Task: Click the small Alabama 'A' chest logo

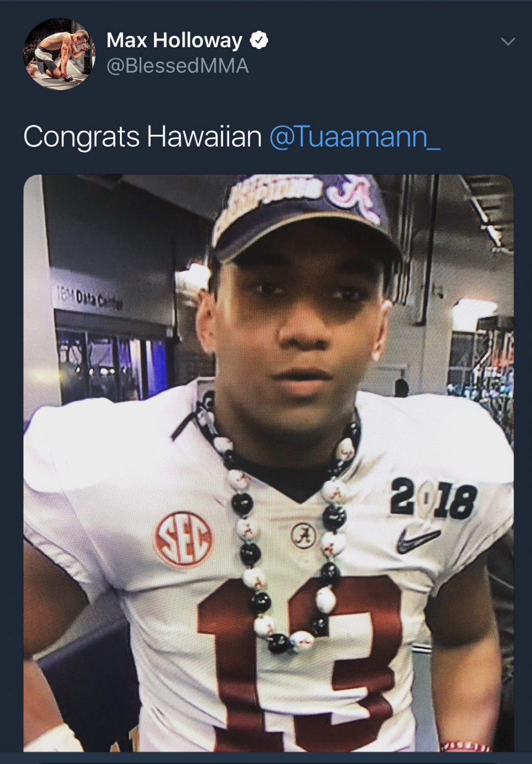Action: tap(304, 535)
